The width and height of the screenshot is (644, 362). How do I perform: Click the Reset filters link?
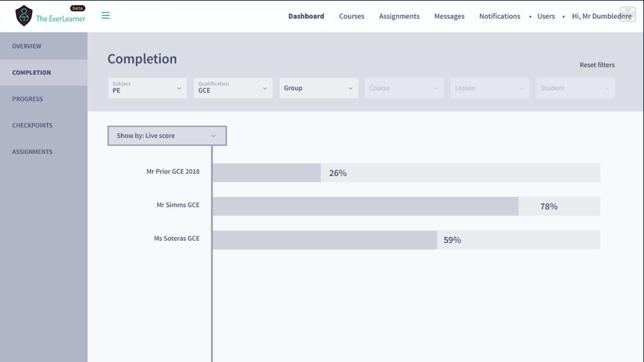[x=597, y=65]
